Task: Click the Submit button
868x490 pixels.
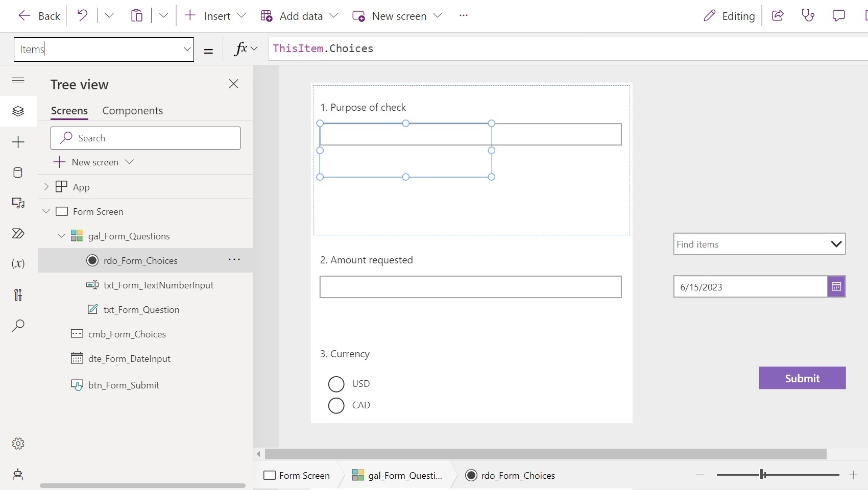Action: 802,378
